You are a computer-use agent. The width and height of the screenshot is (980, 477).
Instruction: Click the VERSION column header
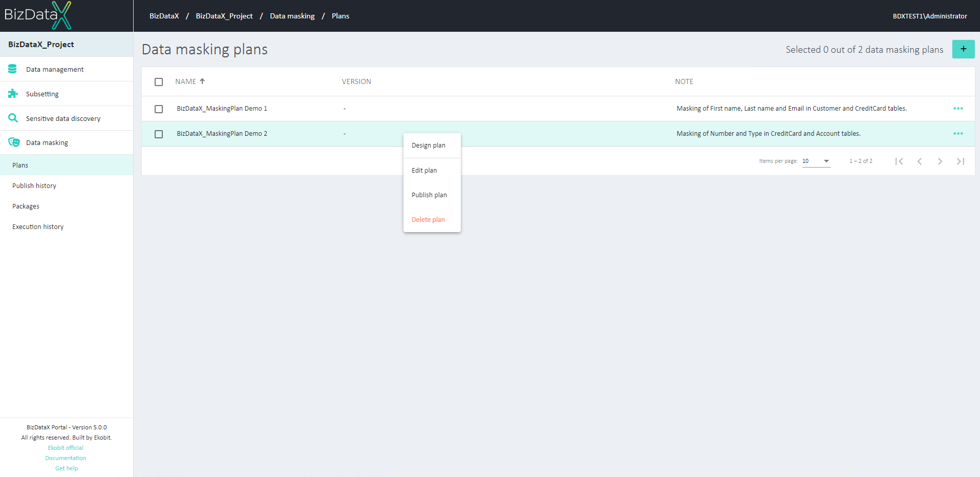pyautogui.click(x=356, y=81)
